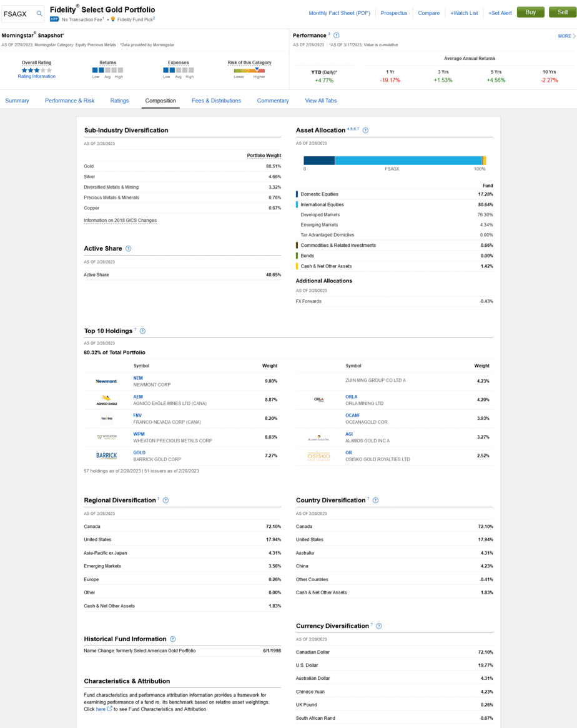Screen dimensions: 577x728
Task: Open Regional Diversification help icon
Action: (x=165, y=501)
